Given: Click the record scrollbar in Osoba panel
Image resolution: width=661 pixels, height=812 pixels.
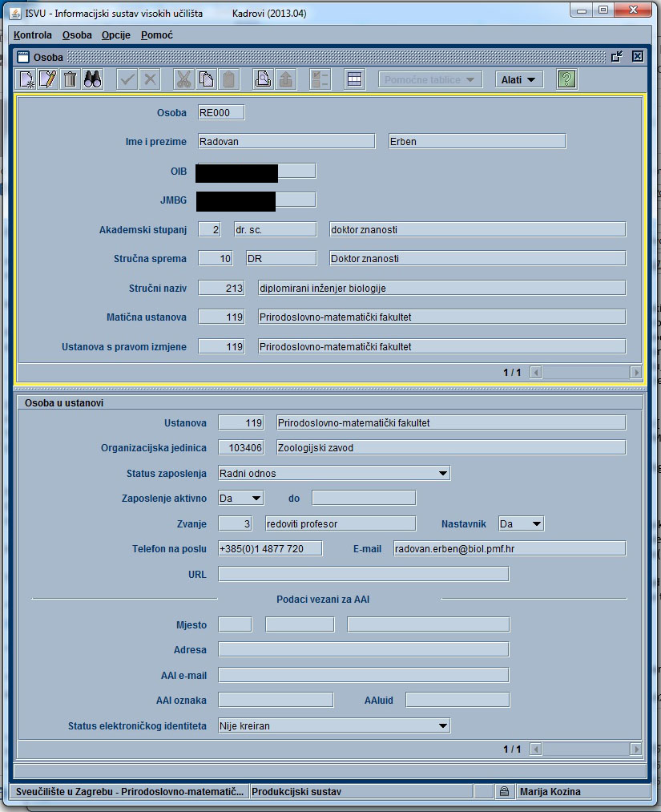Looking at the screenshot, I should (586, 373).
